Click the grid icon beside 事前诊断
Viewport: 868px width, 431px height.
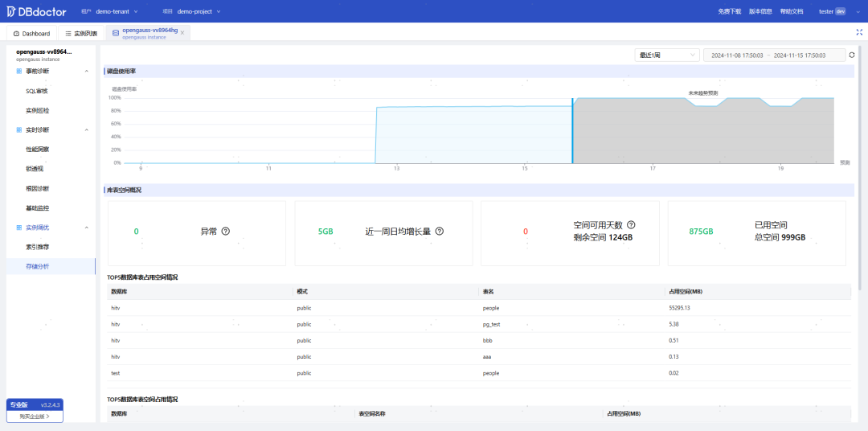point(19,72)
